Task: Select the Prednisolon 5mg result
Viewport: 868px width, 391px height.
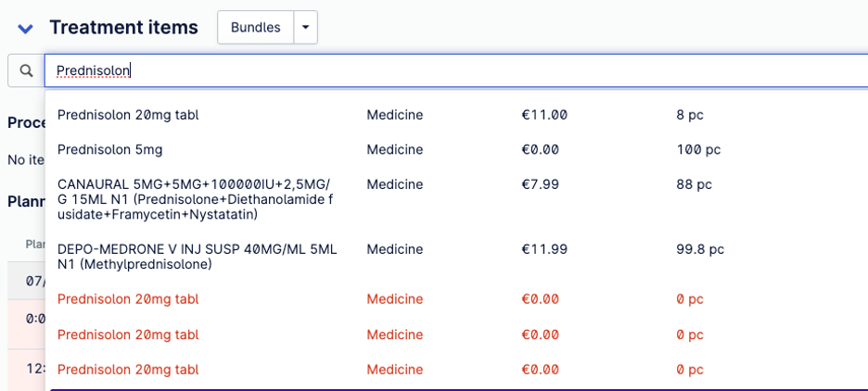Action: pos(456,149)
